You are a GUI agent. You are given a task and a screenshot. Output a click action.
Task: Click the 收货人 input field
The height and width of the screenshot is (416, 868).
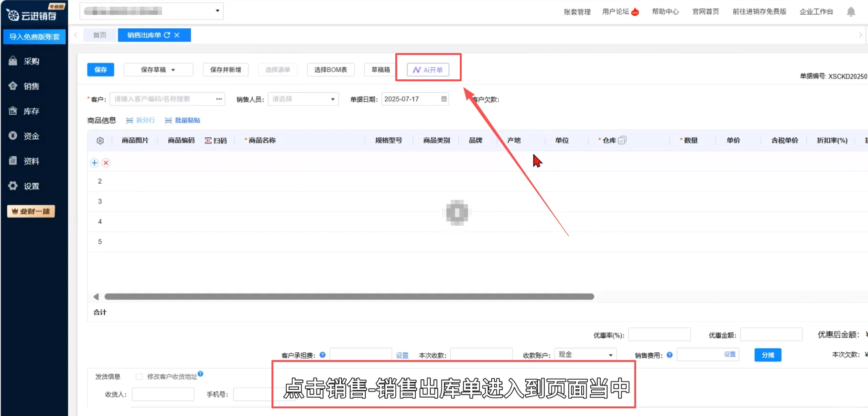pyautogui.click(x=163, y=394)
